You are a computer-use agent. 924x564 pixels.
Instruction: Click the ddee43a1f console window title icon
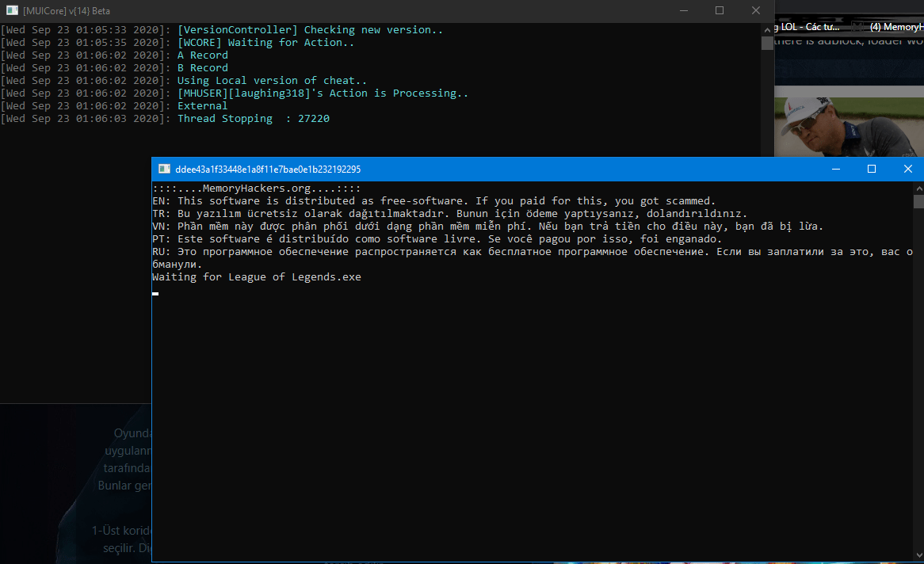(x=164, y=170)
